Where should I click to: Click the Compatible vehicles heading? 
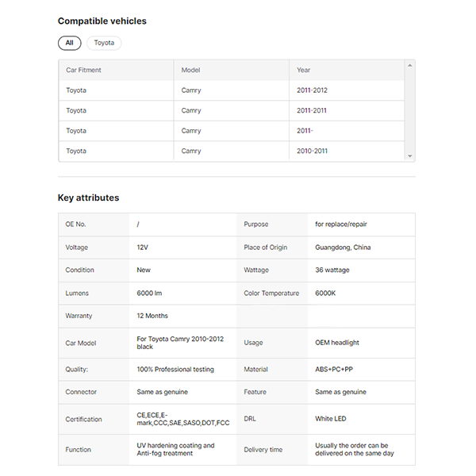[x=102, y=21]
